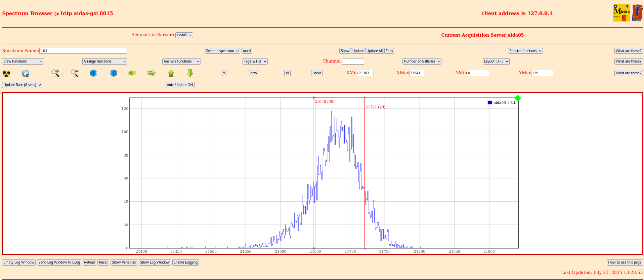Image resolution: width=644 pixels, height=280 pixels.
Task: Click the Update button
Action: pyautogui.click(x=358, y=51)
